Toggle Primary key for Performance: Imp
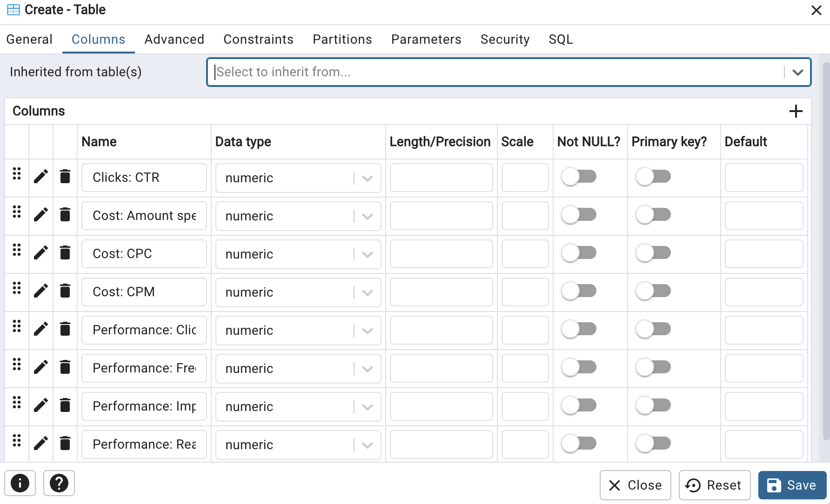Screen dimensions: 830x504 click(653, 405)
